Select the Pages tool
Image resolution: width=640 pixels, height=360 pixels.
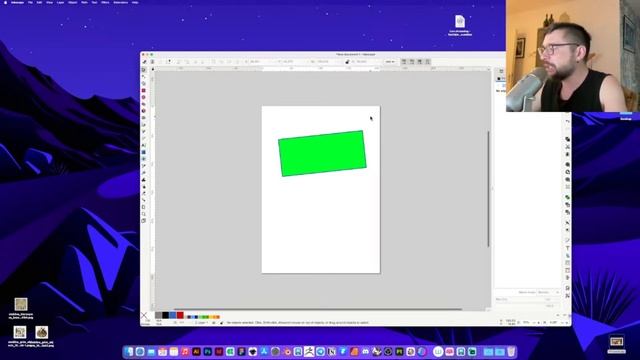[x=144, y=221]
